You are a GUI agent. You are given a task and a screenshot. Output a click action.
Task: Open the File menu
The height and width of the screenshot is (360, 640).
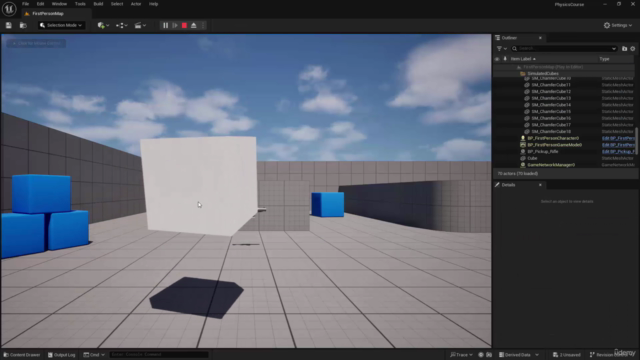25,4
